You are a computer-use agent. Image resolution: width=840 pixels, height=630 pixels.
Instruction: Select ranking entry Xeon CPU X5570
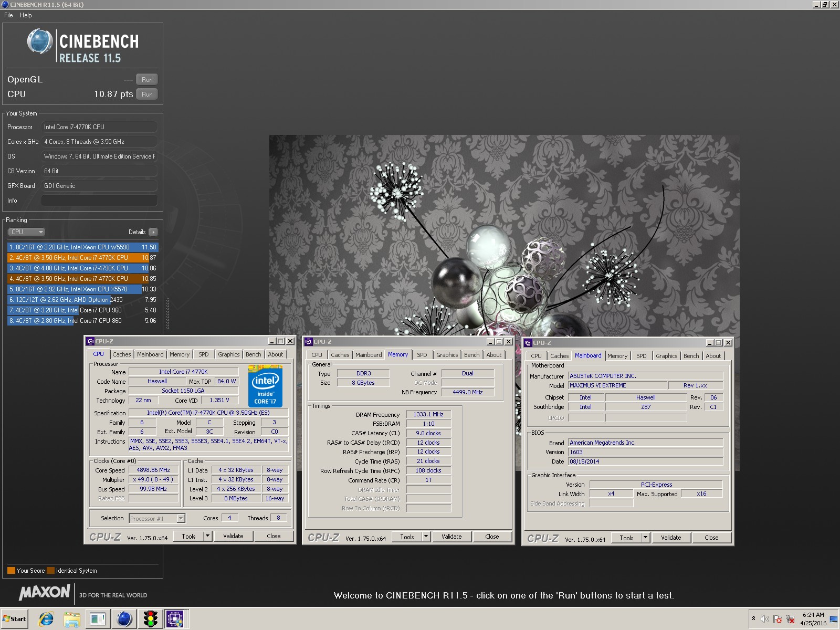pyautogui.click(x=82, y=289)
